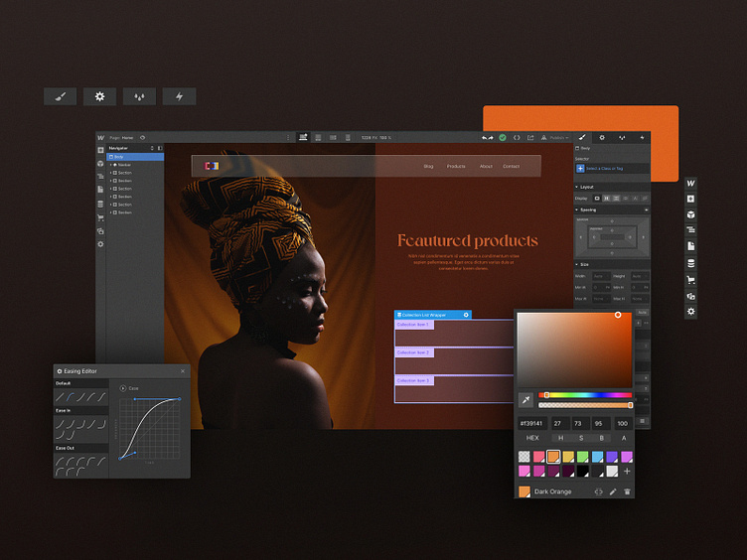Click the Products nav link on canvas
The height and width of the screenshot is (560, 747).
click(x=456, y=166)
